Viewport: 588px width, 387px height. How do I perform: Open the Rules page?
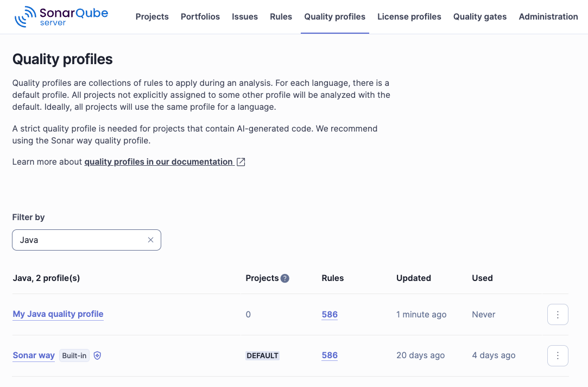(x=281, y=16)
